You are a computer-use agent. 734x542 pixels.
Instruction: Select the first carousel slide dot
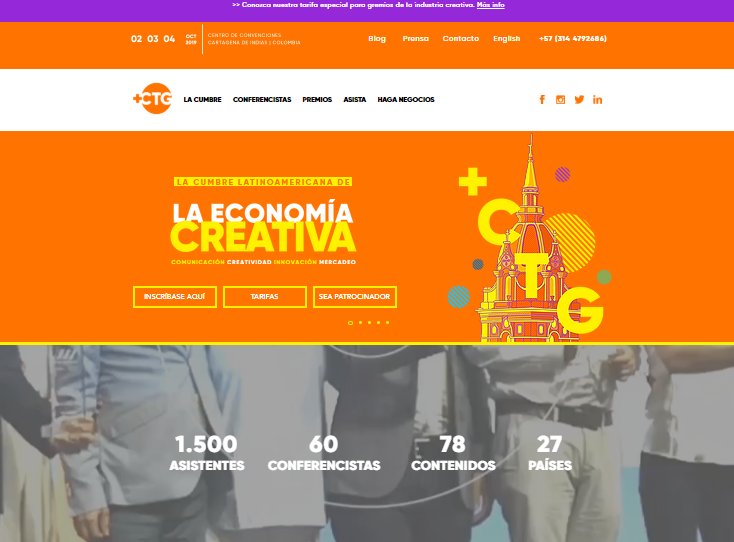pyautogui.click(x=350, y=323)
